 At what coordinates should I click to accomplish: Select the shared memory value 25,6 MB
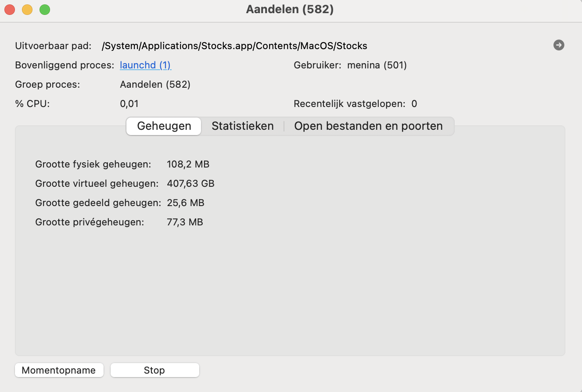tap(185, 203)
